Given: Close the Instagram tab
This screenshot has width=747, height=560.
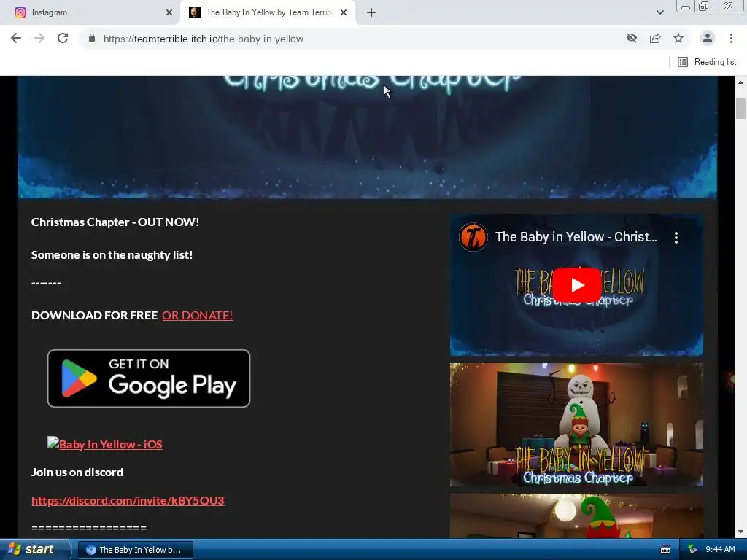Looking at the screenshot, I should 169,12.
